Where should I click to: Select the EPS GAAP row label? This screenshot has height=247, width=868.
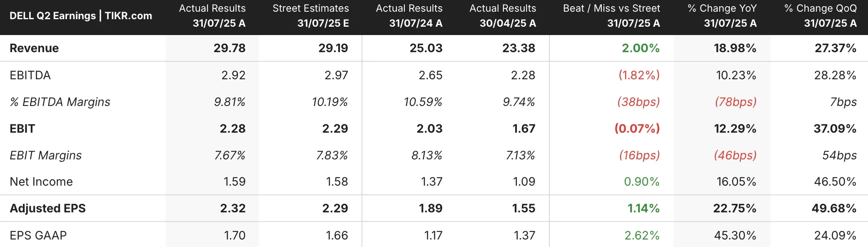click(x=38, y=235)
